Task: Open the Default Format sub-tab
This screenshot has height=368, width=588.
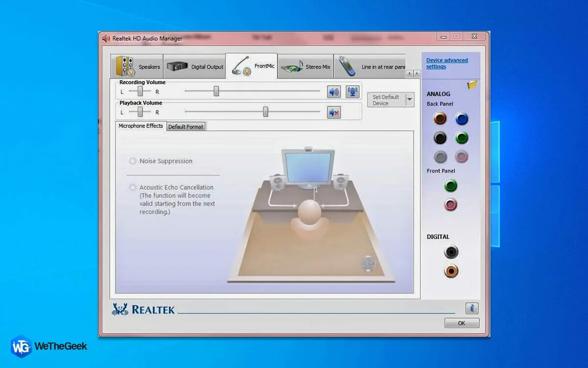Action: pos(186,127)
